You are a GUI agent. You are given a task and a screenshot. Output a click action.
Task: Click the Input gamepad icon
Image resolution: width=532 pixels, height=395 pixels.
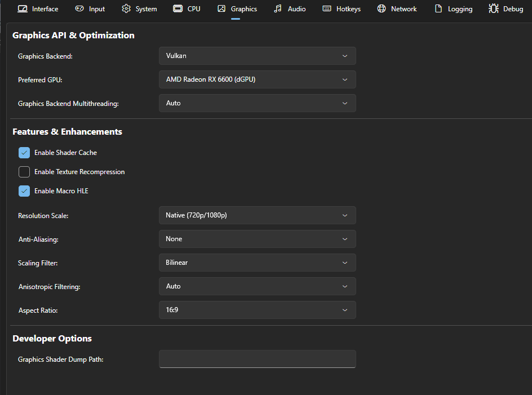coord(79,8)
